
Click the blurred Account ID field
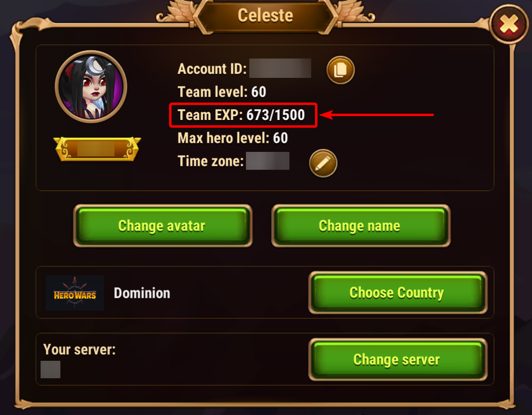(280, 68)
